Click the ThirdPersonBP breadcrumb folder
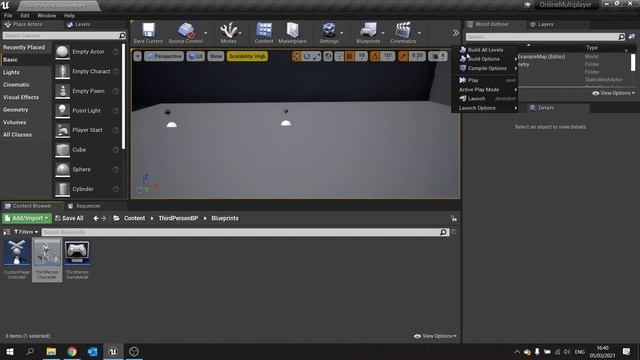The width and height of the screenshot is (640, 360). pyautogui.click(x=178, y=218)
